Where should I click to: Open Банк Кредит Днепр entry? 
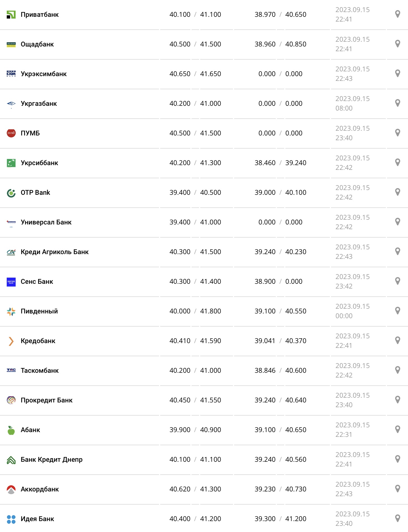[x=52, y=460]
